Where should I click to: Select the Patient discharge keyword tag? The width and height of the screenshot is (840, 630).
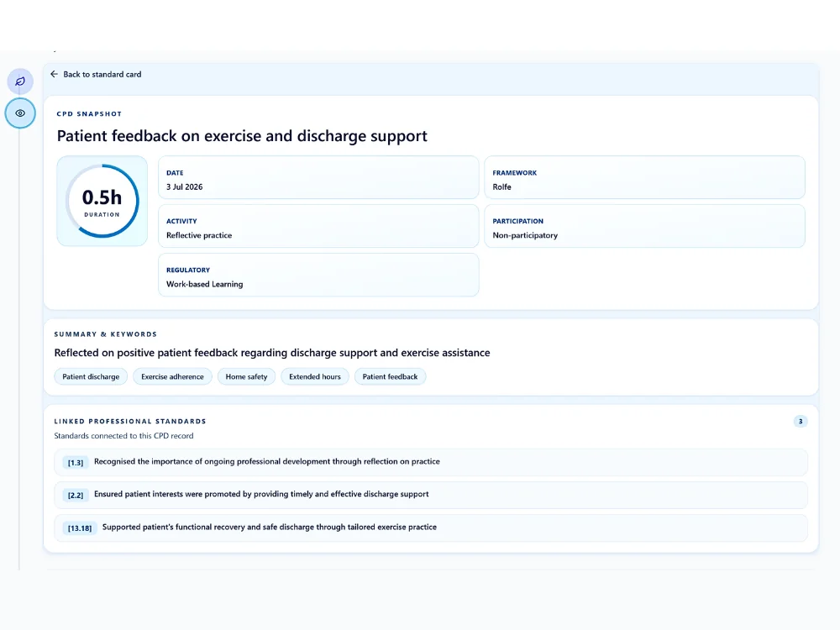pos(91,376)
